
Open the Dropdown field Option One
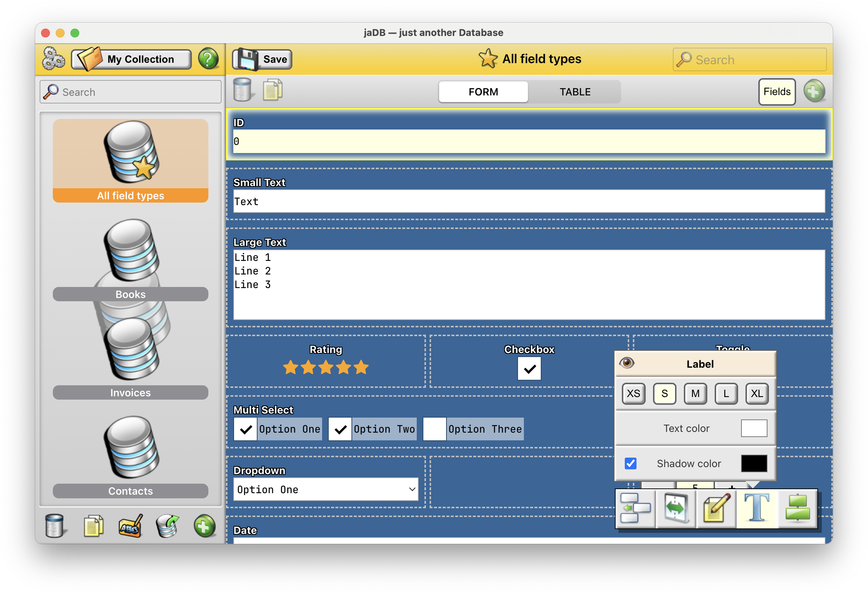[x=325, y=490]
